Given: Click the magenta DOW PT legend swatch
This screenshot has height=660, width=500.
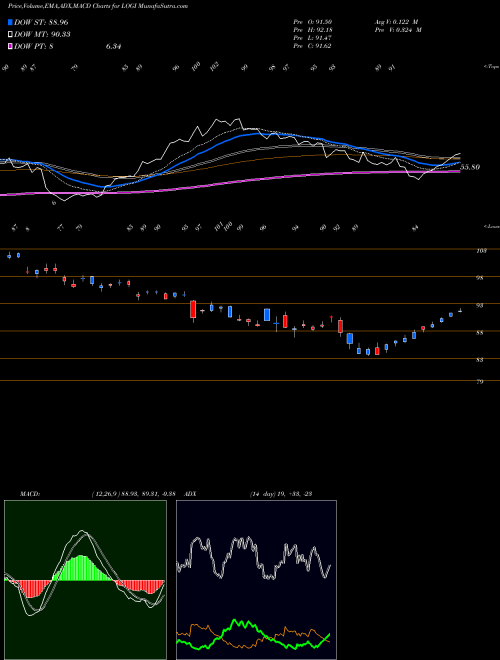Looking at the screenshot, I should coord(10,46).
